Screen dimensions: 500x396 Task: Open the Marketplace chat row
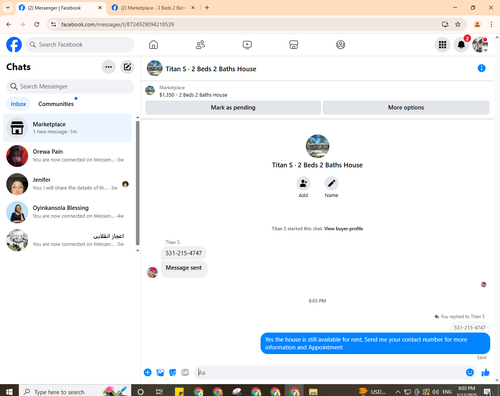point(67,128)
